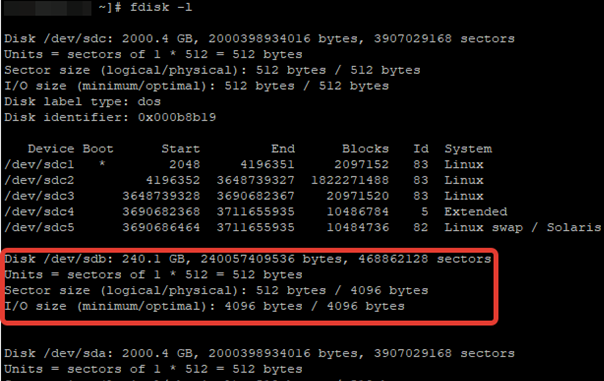Click Id value 83 in /dev/sdc3 row
The height and width of the screenshot is (381, 604).
click(421, 196)
